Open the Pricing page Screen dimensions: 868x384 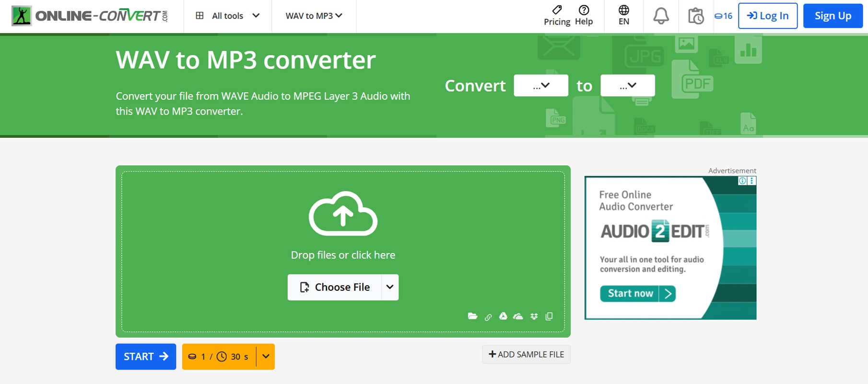pos(557,16)
